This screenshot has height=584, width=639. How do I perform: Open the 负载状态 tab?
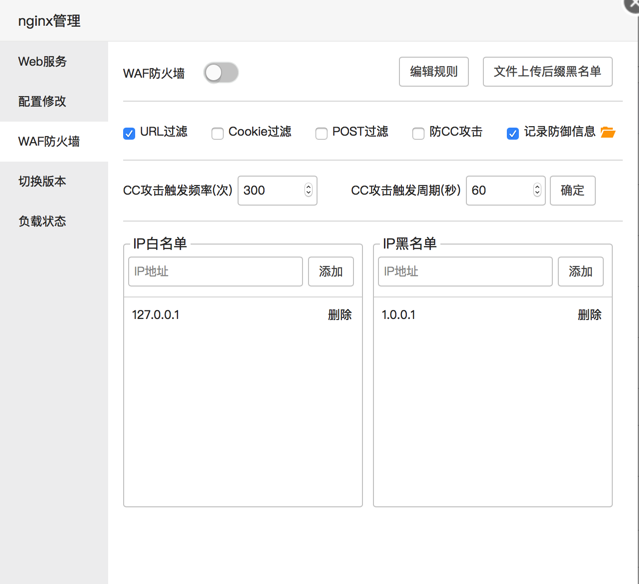pyautogui.click(x=54, y=221)
